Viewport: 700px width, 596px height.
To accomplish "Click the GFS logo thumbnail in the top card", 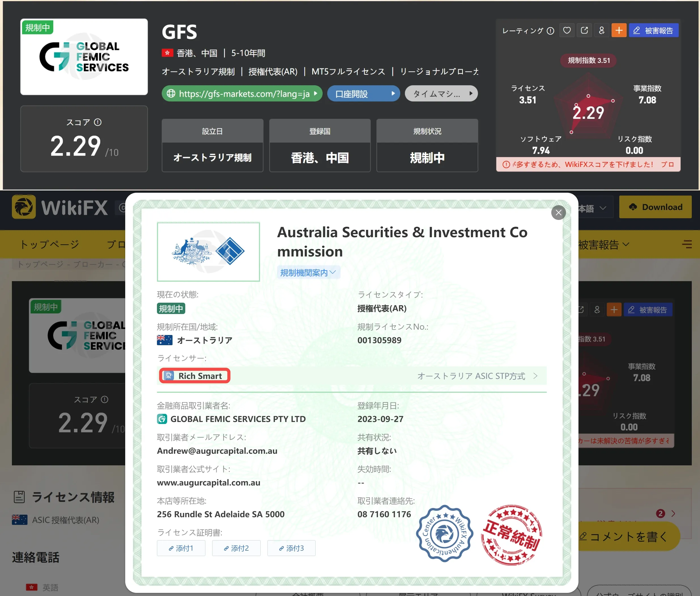I will 84,57.
